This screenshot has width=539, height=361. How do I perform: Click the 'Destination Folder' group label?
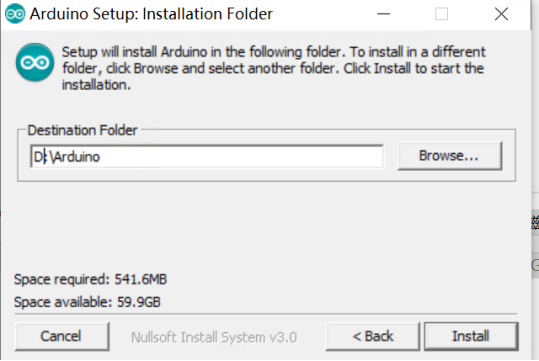pos(82,130)
